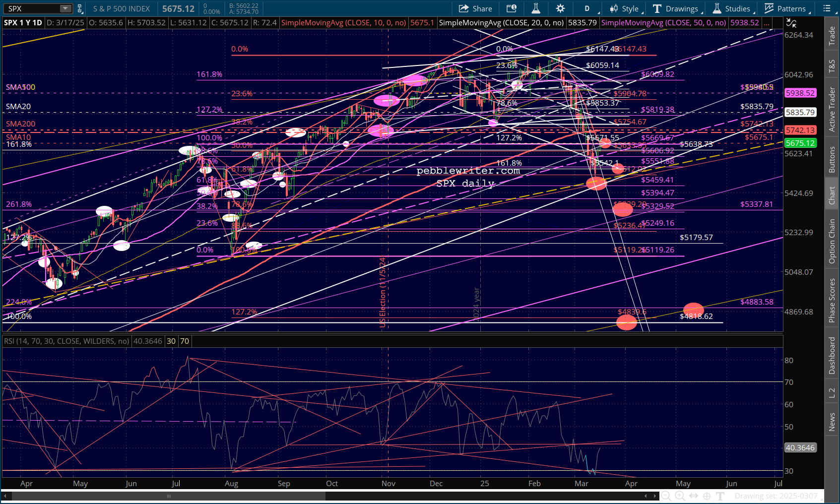The height and width of the screenshot is (504, 840).
Task: Click the flask Edit Studies icon
Action: point(536,8)
